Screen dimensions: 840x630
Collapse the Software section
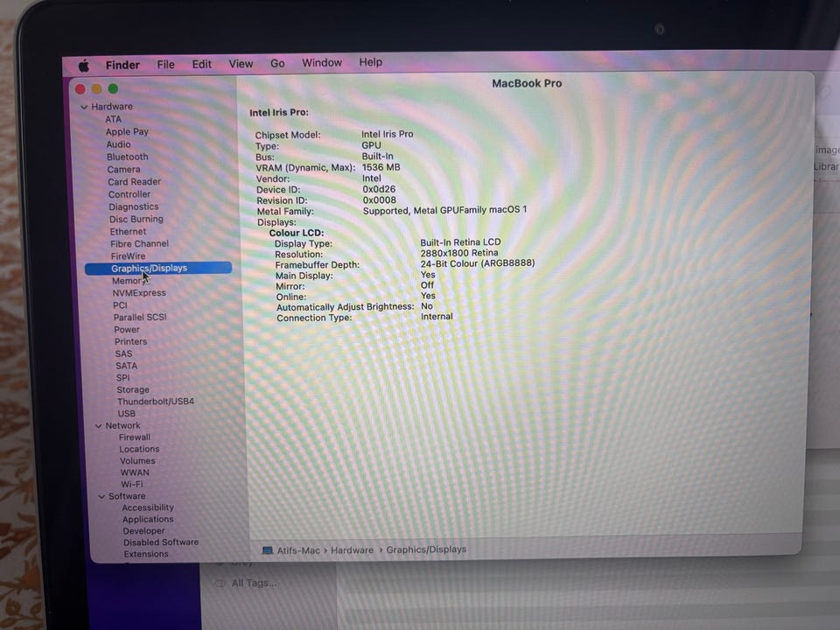point(101,497)
